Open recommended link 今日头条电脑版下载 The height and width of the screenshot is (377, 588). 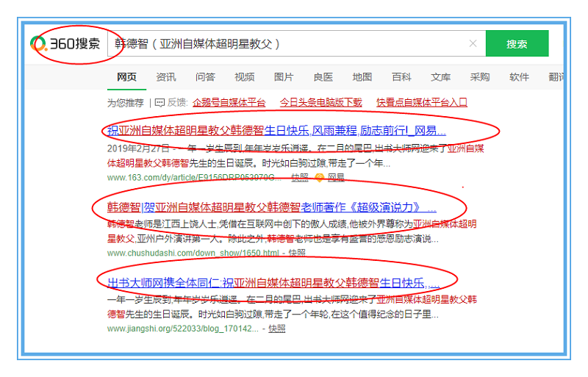[320, 103]
